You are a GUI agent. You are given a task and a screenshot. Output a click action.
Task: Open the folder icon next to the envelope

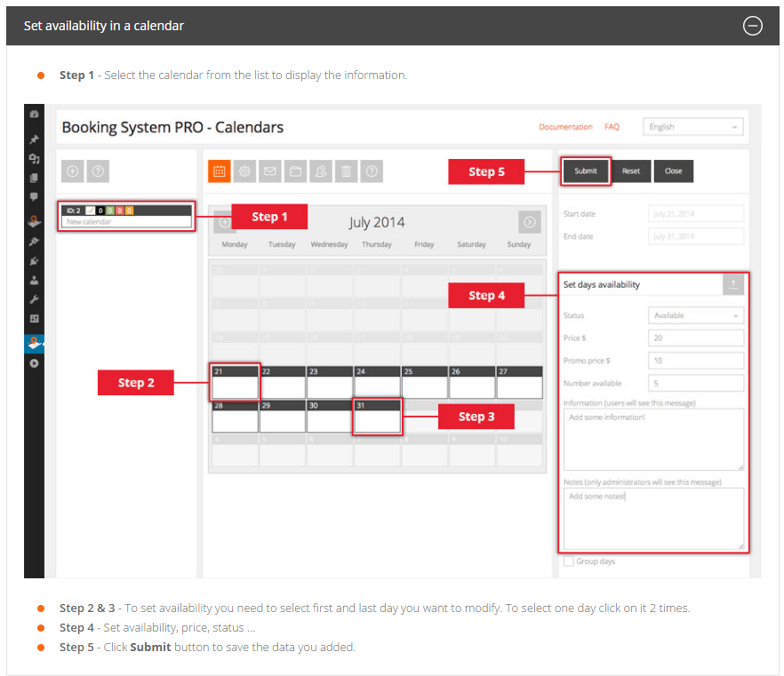pos(294,171)
